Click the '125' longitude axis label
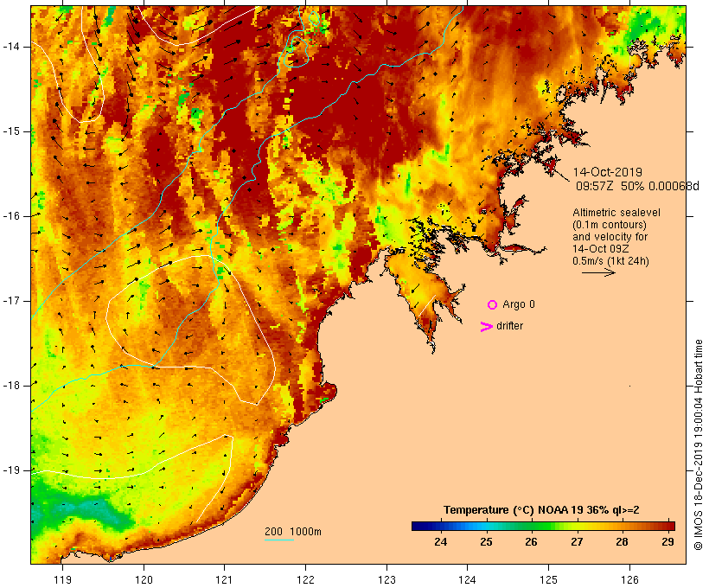709x588 pixels. point(549,580)
